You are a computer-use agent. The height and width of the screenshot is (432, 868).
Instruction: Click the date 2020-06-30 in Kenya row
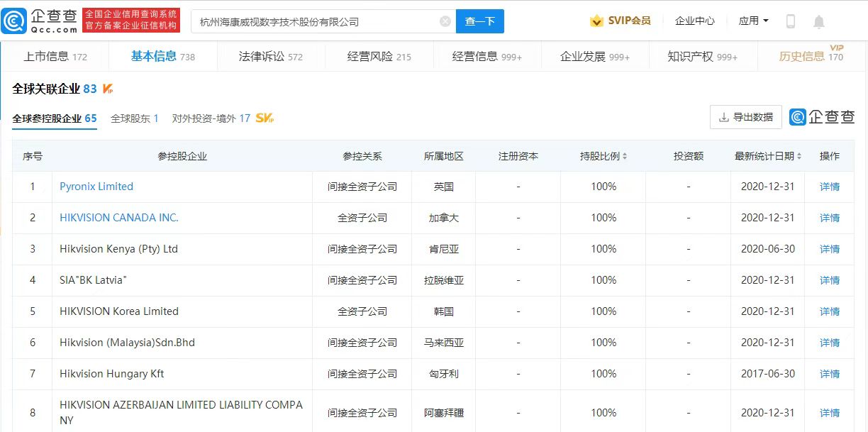[767, 249]
